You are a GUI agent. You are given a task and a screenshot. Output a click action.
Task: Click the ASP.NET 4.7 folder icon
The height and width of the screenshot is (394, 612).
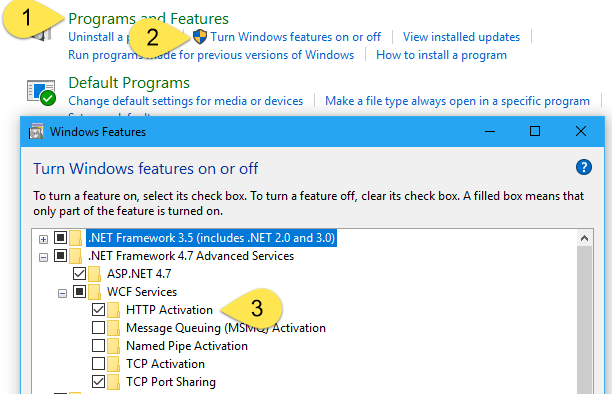94,274
